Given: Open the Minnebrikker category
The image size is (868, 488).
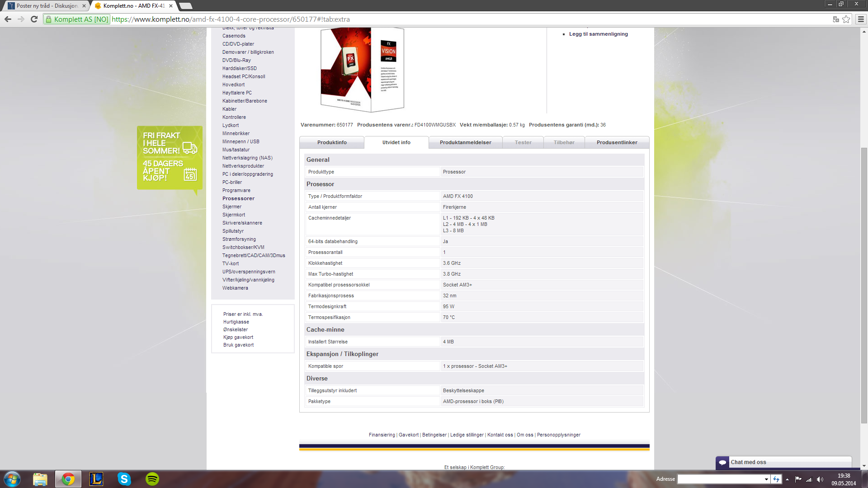Looking at the screenshot, I should click(236, 133).
